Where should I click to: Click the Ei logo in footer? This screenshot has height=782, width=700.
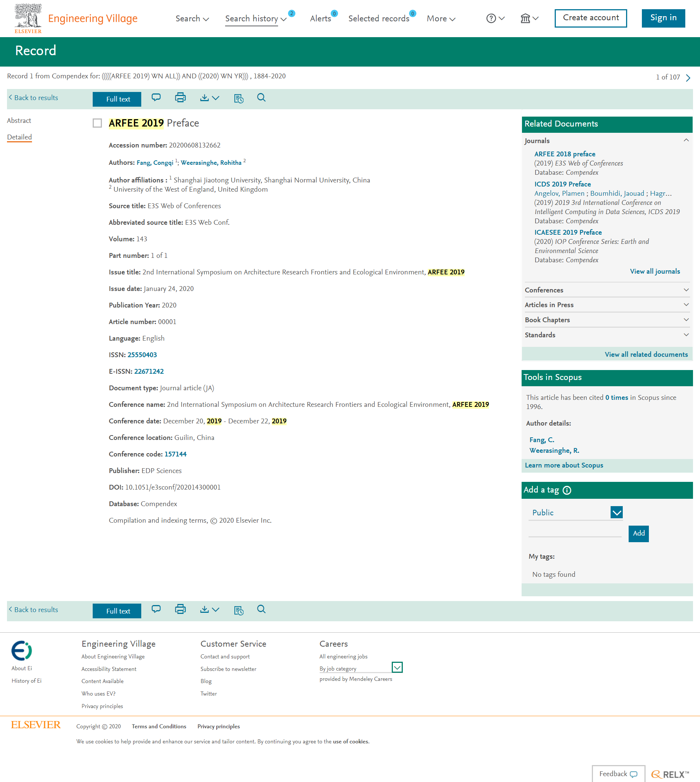[22, 650]
